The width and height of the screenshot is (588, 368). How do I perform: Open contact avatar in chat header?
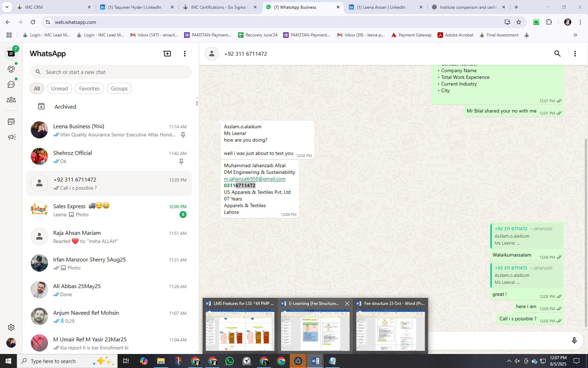tap(212, 54)
